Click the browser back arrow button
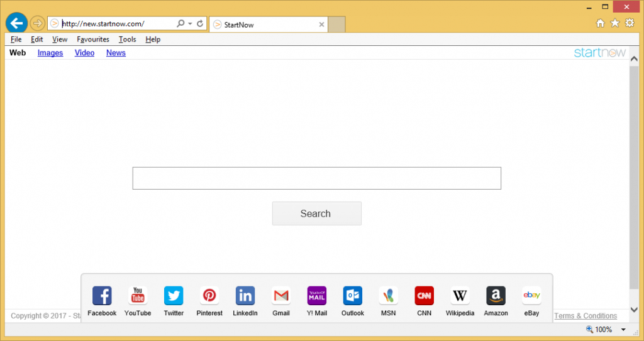The width and height of the screenshot is (644, 341). 16,24
